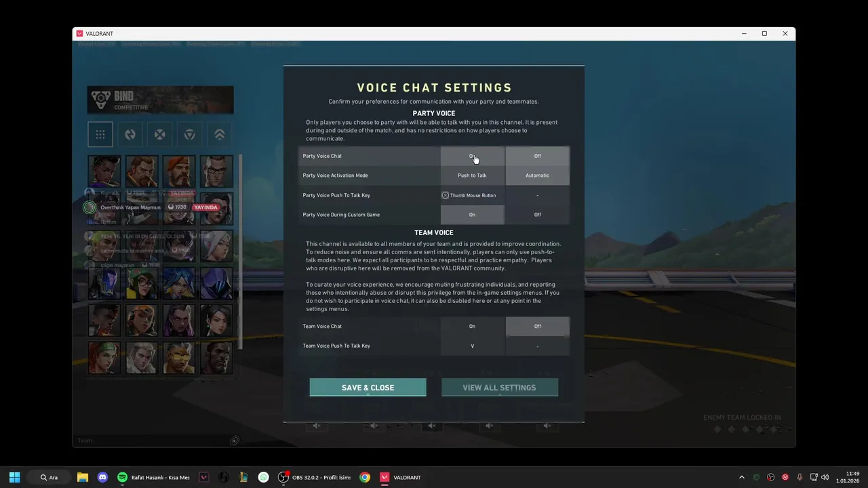This screenshot has width=868, height=488.
Task: Switch to OBS 32.0.2 in the taskbar
Action: pos(315,477)
